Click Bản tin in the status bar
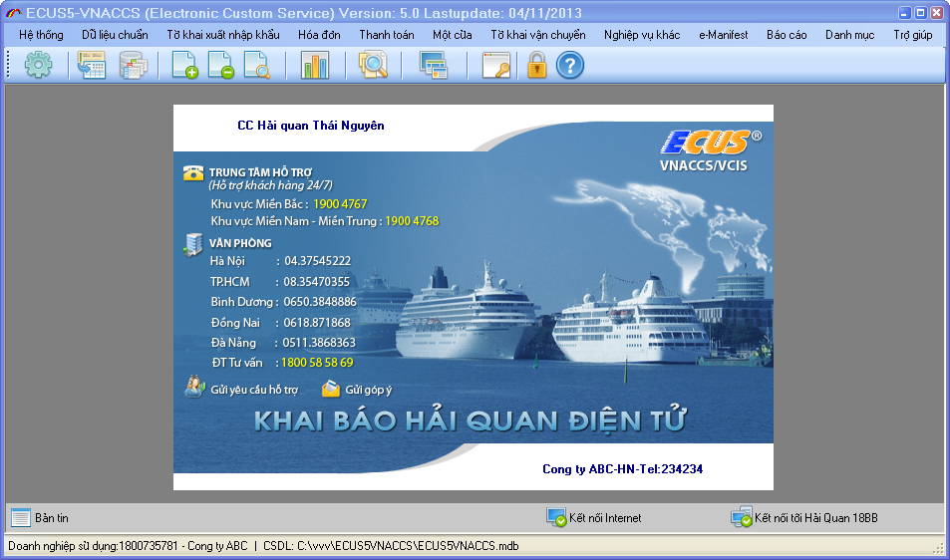 point(51,518)
